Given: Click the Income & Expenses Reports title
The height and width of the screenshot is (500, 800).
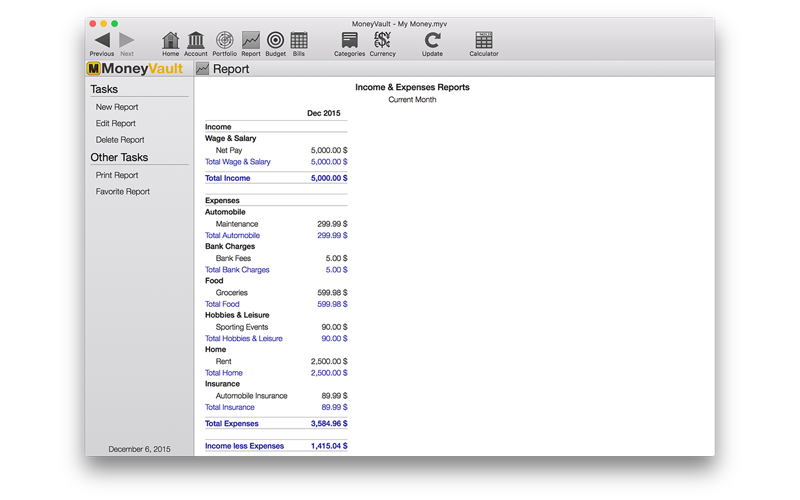Looking at the screenshot, I should click(412, 87).
